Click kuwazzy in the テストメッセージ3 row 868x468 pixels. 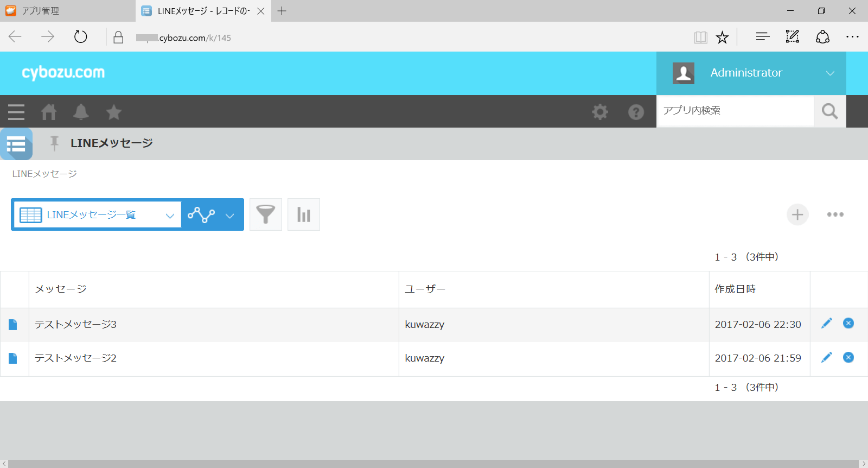point(425,325)
